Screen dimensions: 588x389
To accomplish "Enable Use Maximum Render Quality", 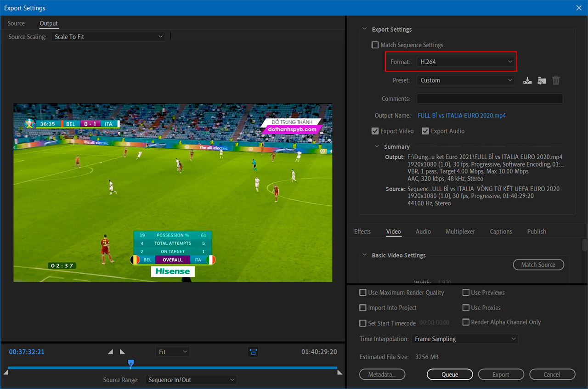I will (x=363, y=293).
